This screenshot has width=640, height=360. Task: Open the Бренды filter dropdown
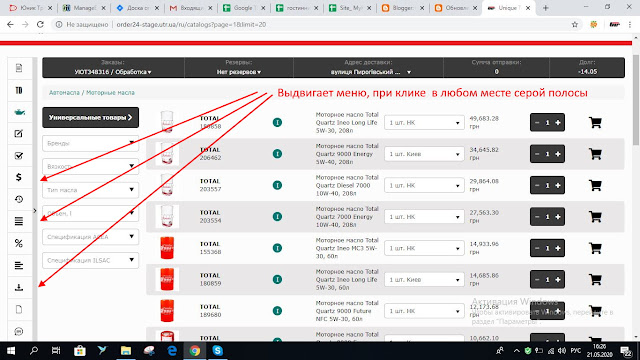[x=90, y=143]
